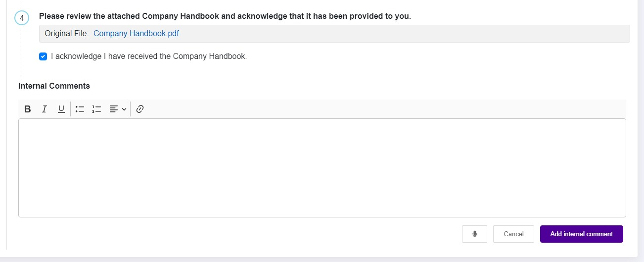Click empty space in the formatting toolbar

386,109
